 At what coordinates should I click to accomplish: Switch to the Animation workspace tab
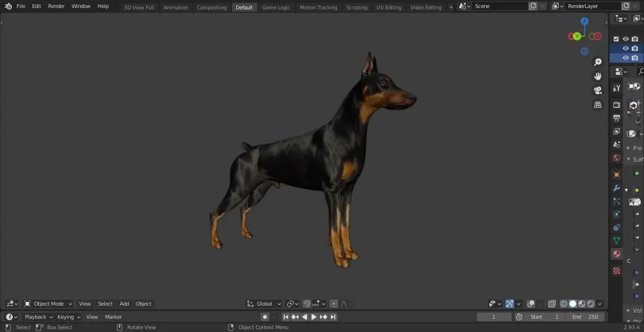tap(175, 8)
